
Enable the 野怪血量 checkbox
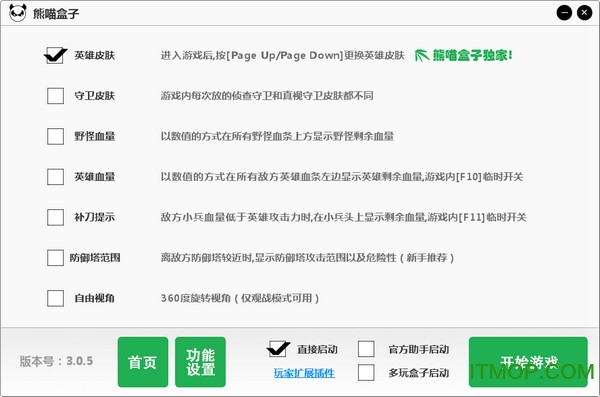[55, 136]
